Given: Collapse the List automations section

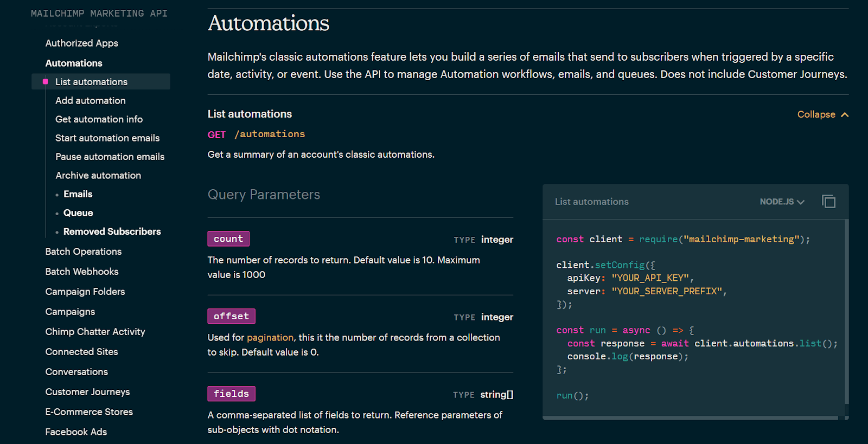Looking at the screenshot, I should (822, 114).
